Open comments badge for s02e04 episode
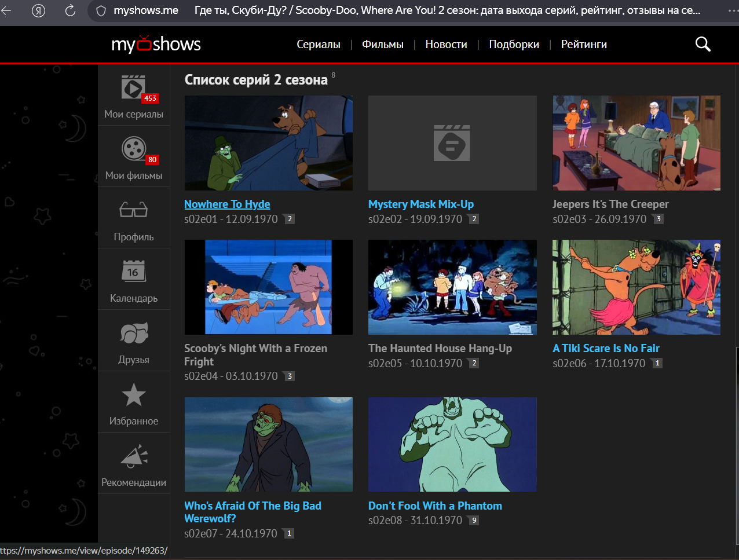739x560 pixels. click(x=290, y=376)
